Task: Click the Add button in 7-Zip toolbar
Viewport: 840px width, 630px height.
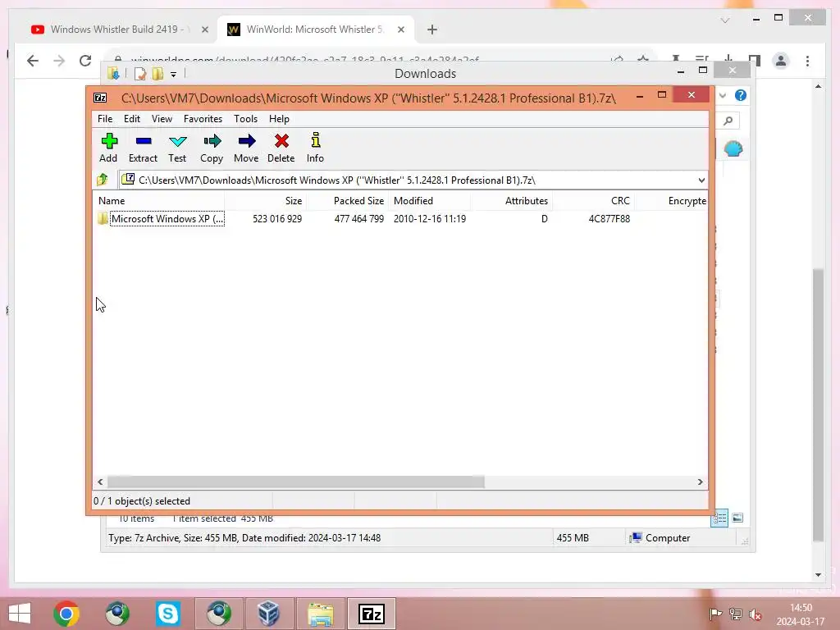Action: click(109, 148)
